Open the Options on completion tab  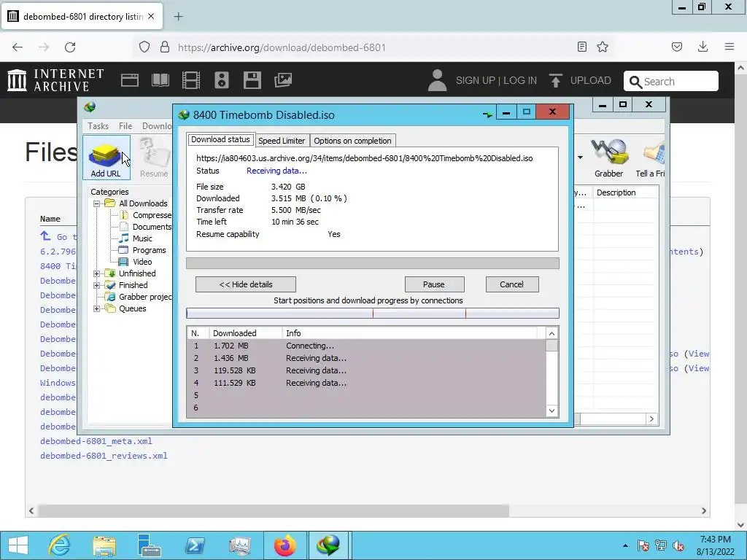352,141
